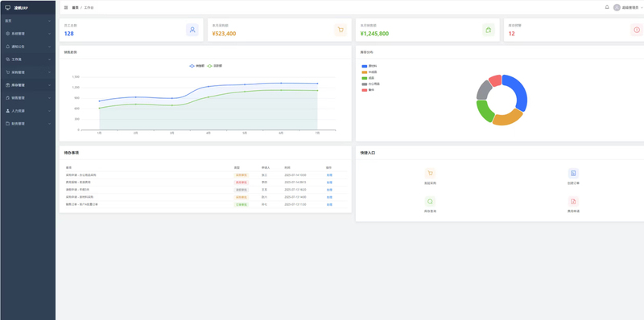Open the notification bell in header
644x320 pixels.
[607, 7]
